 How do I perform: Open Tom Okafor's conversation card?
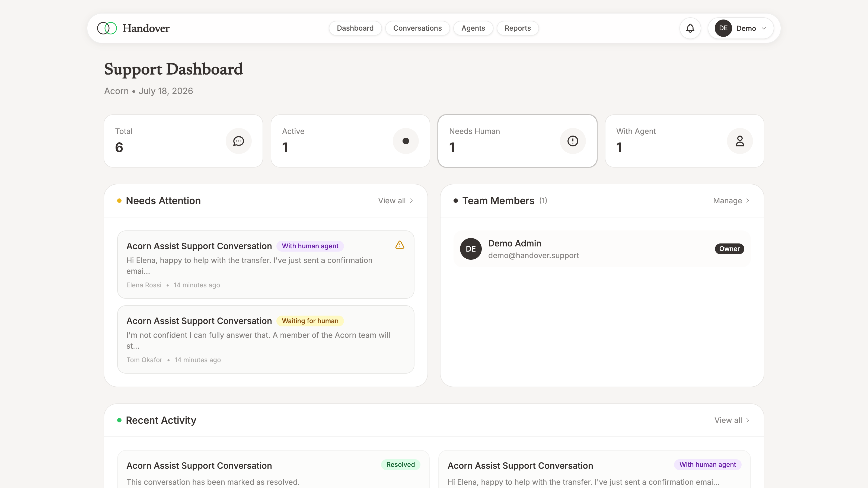[x=266, y=339]
